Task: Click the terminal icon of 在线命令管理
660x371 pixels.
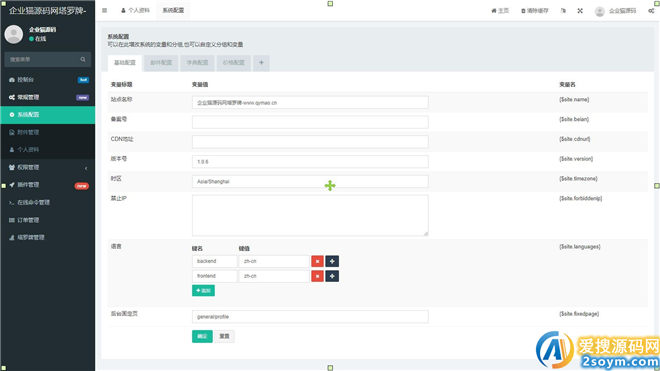Action: click(x=12, y=203)
